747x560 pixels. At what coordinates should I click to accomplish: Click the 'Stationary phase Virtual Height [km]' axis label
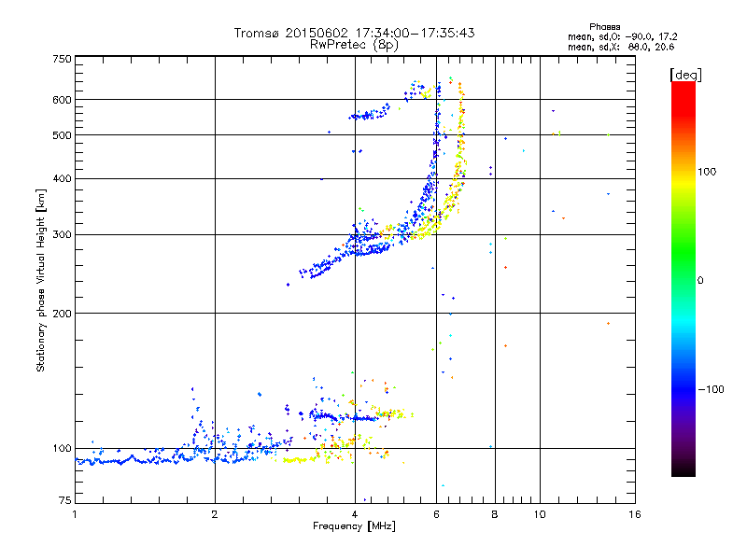pyautogui.click(x=41, y=280)
